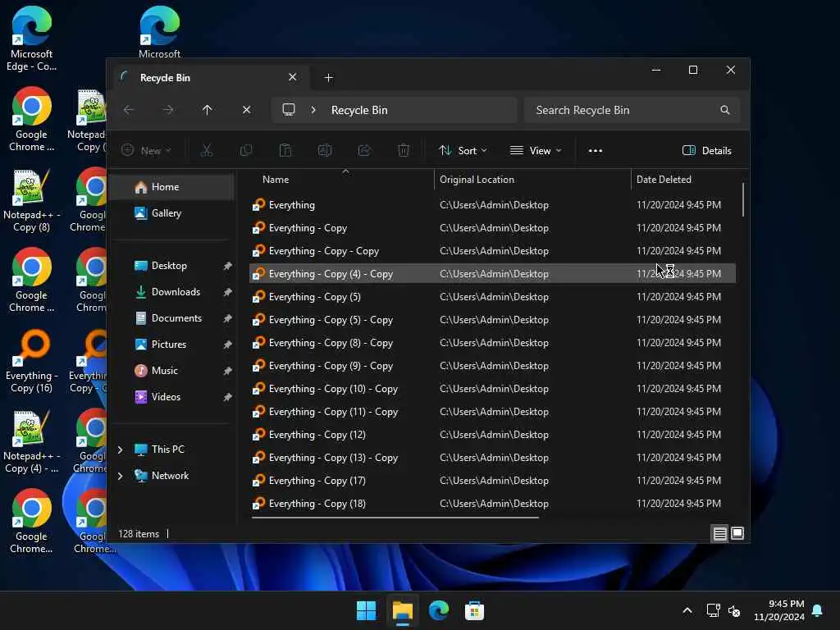840x630 pixels.
Task: Select Everything - Copy (10) - Copy
Action: (x=492, y=389)
